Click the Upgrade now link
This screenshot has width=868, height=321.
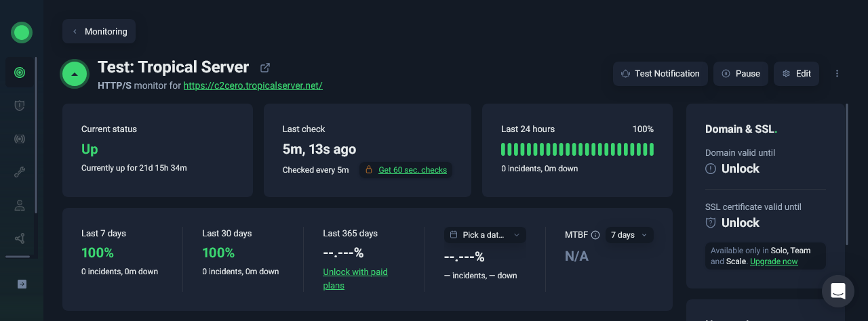point(774,261)
